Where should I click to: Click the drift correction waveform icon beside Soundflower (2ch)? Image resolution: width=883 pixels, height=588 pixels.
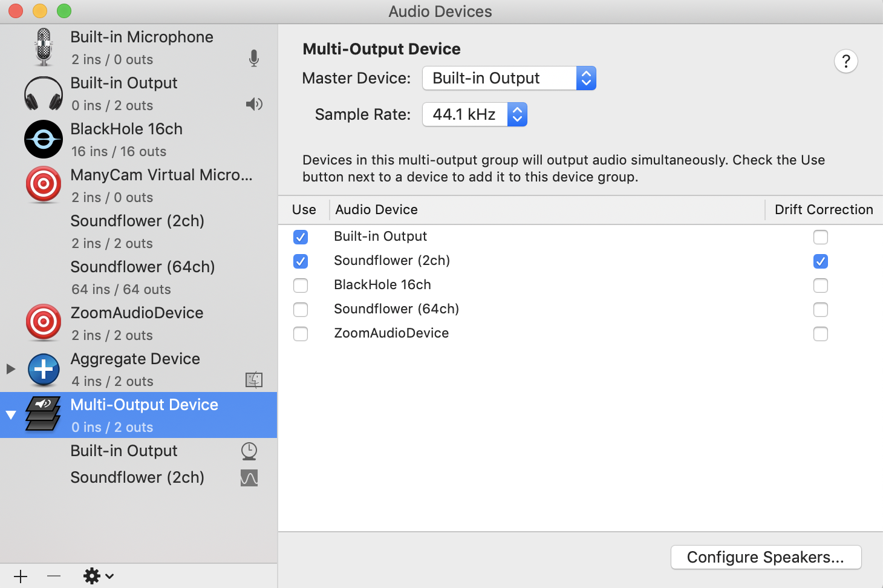(x=249, y=478)
